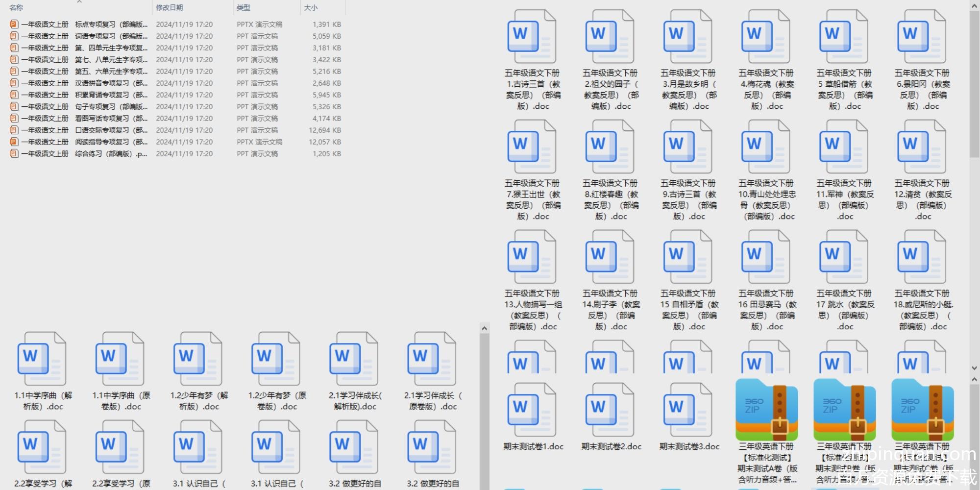Sort files by 修改日期 column header
The width and height of the screenshot is (980, 490).
(170, 8)
